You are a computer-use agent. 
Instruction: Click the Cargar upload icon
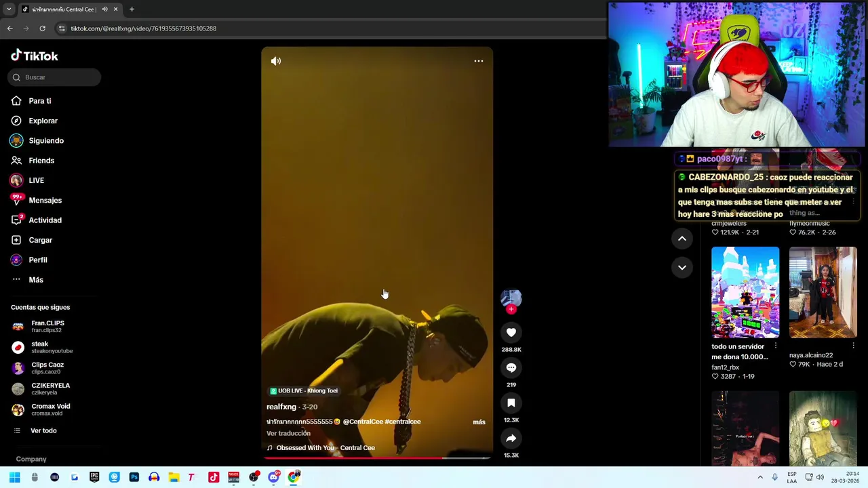pos(16,240)
